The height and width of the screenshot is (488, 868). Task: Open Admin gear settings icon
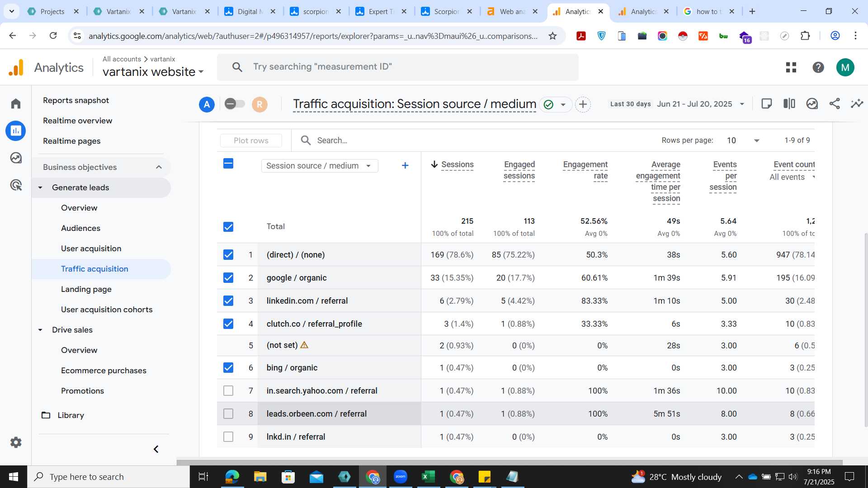(16, 442)
